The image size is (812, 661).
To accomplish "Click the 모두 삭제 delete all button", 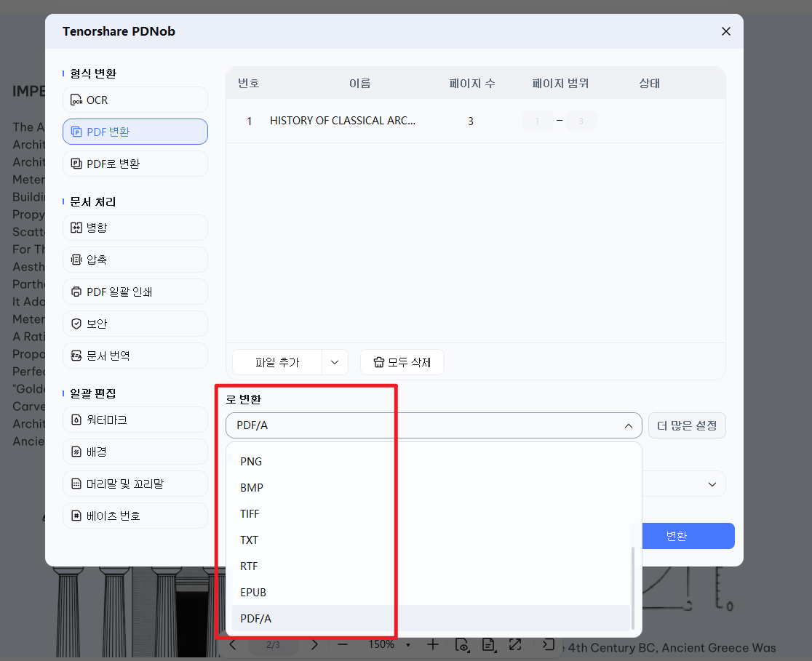I will pyautogui.click(x=402, y=362).
